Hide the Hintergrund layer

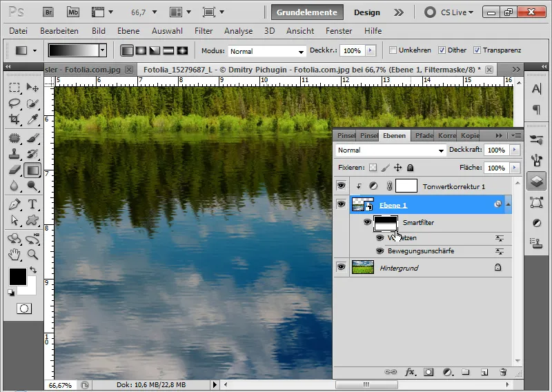coord(341,267)
